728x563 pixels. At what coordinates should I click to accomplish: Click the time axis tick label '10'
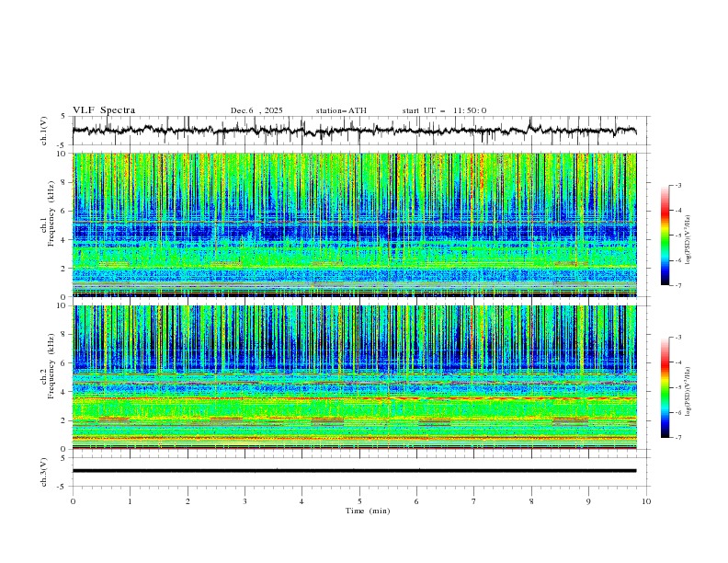[646, 501]
